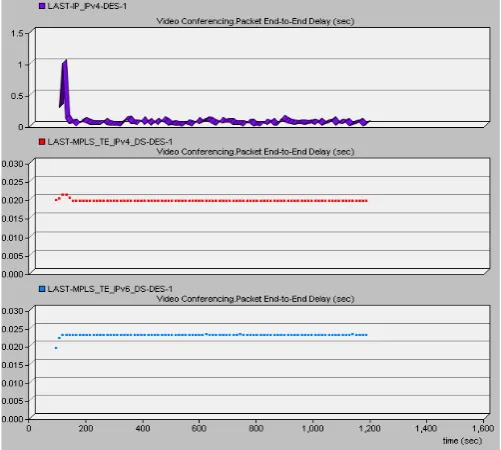Click the purple LAST-IP_IPv4-DES-1 legend swatch
Image resolution: width=501 pixels, height=450 pixels.
pyautogui.click(x=42, y=6)
